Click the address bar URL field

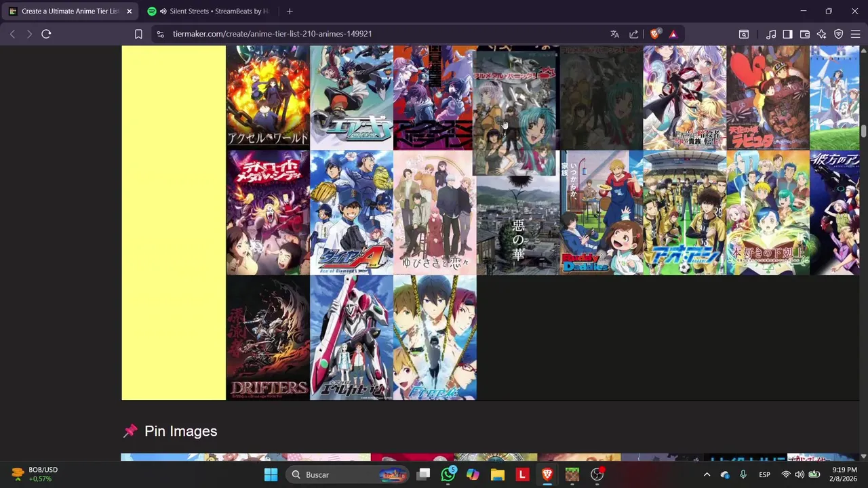[380, 34]
